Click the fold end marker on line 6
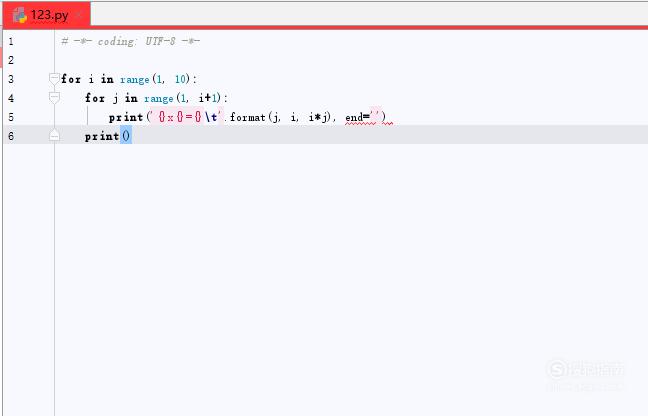Screen dimensions: 648x416 [x=54, y=135]
